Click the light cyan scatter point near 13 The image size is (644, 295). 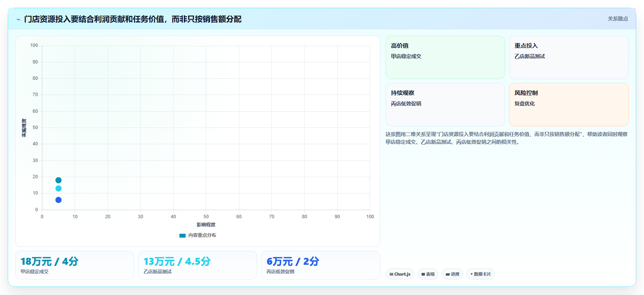click(x=59, y=188)
